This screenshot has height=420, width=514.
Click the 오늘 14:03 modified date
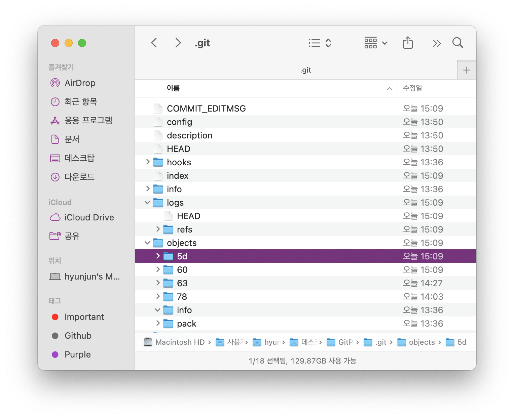coord(423,296)
